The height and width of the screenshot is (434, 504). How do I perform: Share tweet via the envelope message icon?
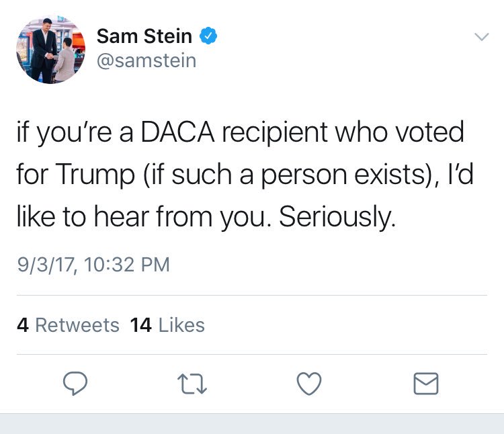(425, 383)
